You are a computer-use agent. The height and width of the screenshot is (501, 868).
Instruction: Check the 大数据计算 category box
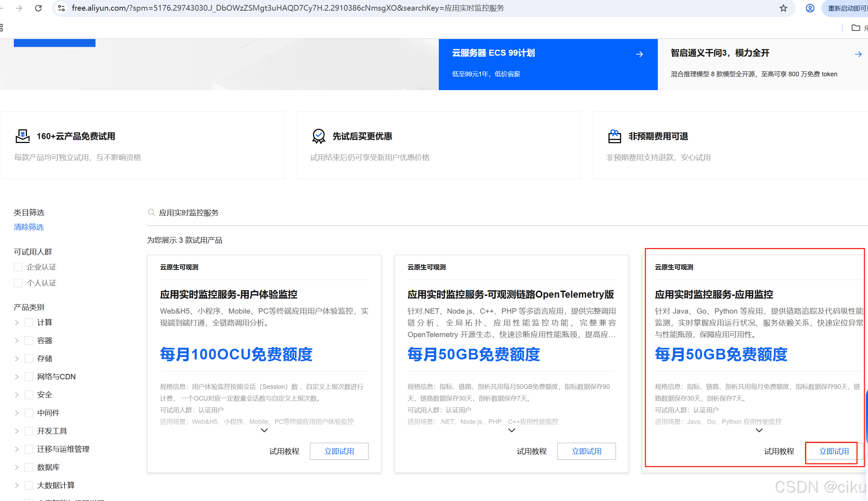(x=29, y=485)
